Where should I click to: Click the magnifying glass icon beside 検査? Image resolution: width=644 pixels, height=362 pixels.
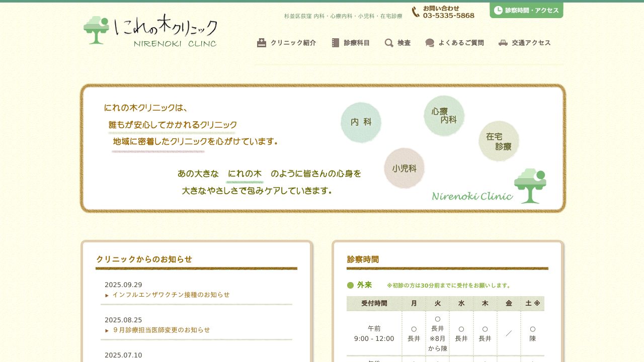click(389, 43)
